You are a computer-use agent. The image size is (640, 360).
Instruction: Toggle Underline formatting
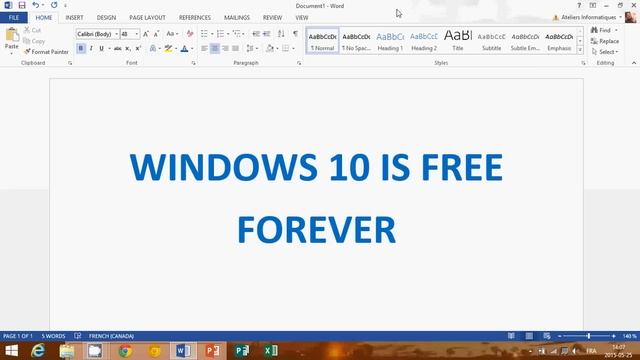[x=101, y=49]
